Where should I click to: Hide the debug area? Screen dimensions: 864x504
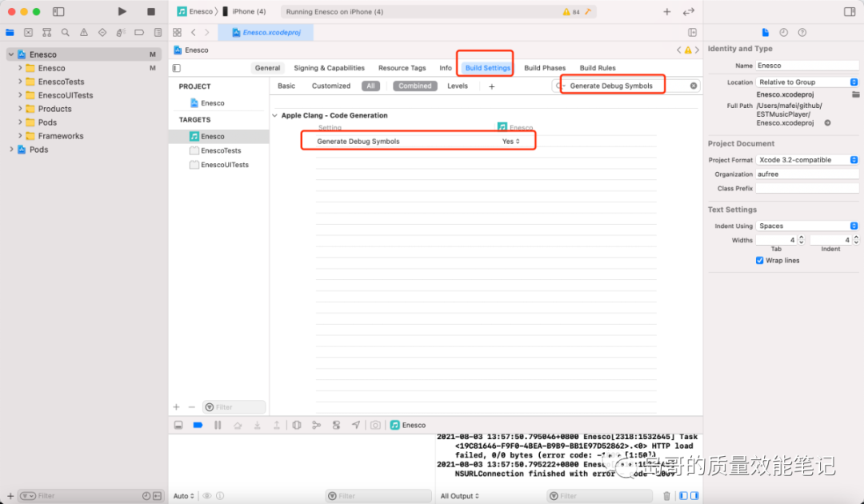point(178,426)
